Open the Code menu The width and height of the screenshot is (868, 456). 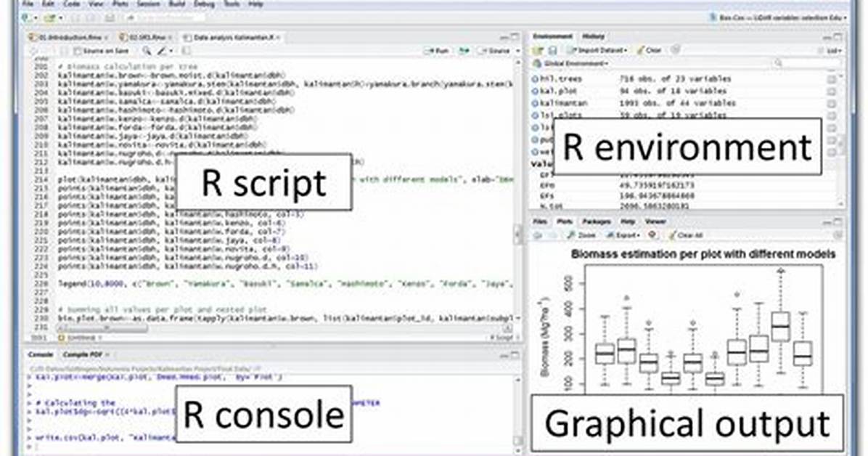pos(71,4)
